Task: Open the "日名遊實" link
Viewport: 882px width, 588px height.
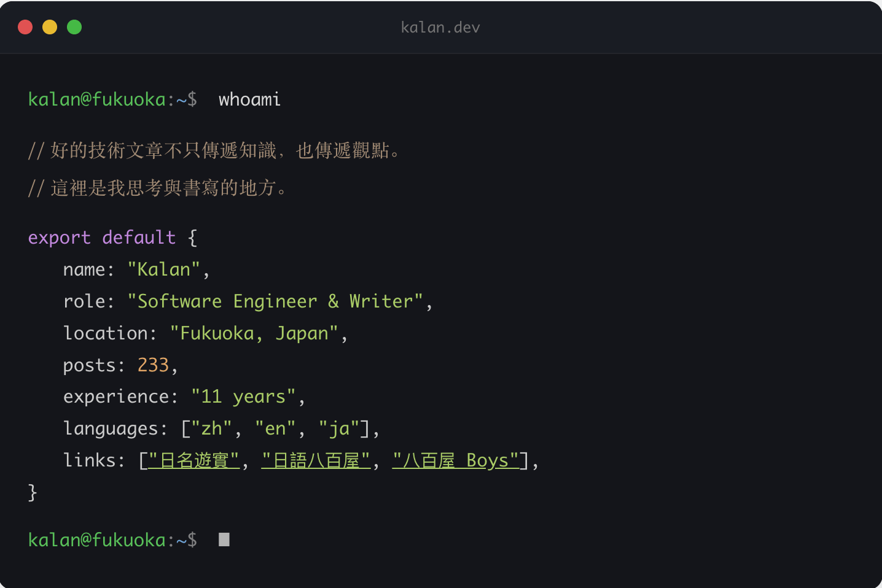Action: tap(194, 460)
